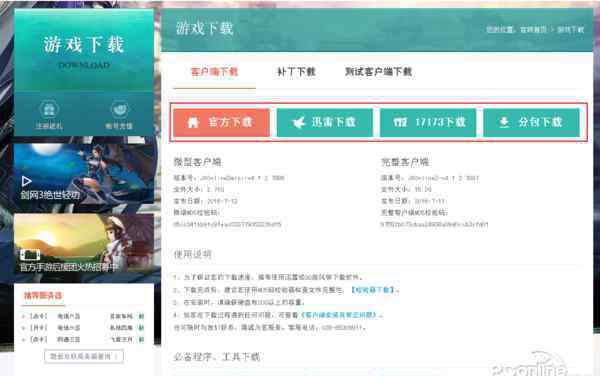The height and width of the screenshot is (376, 600).
Task: Switch to the 补丁下载 tab
Action: (296, 72)
